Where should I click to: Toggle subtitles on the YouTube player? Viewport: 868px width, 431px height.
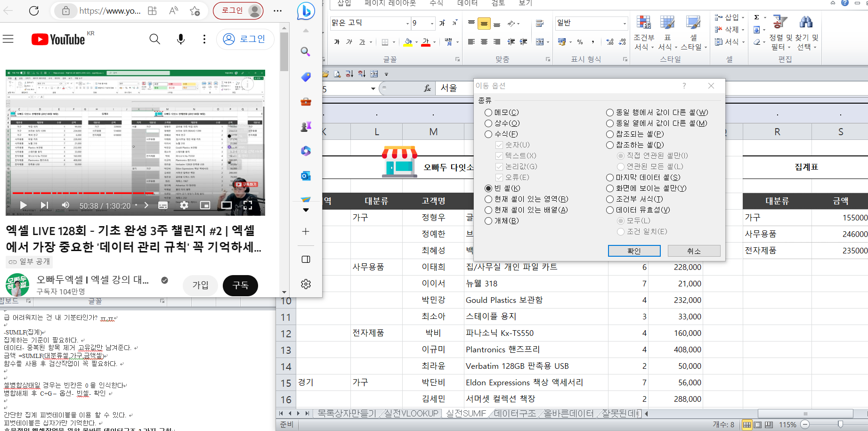coord(163,205)
